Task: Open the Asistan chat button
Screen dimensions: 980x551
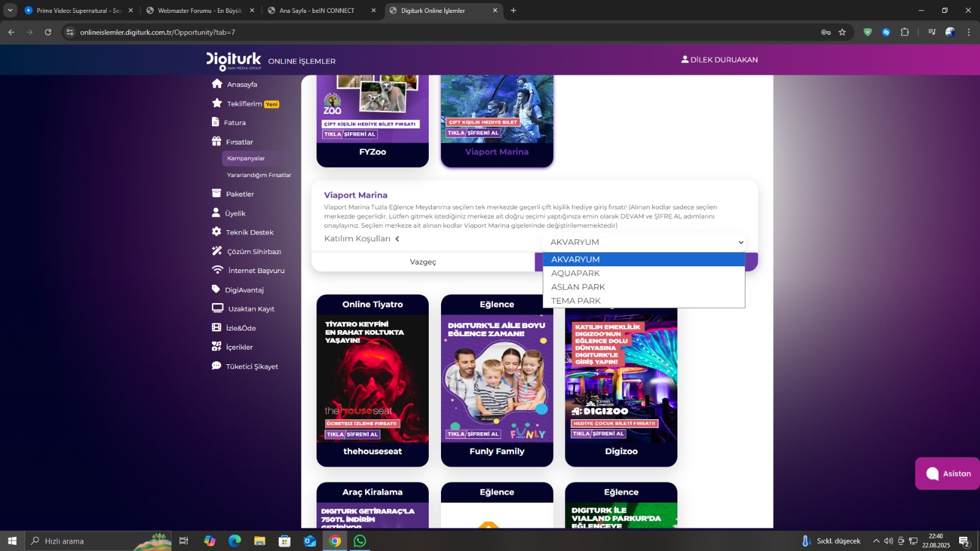Action: pos(948,473)
